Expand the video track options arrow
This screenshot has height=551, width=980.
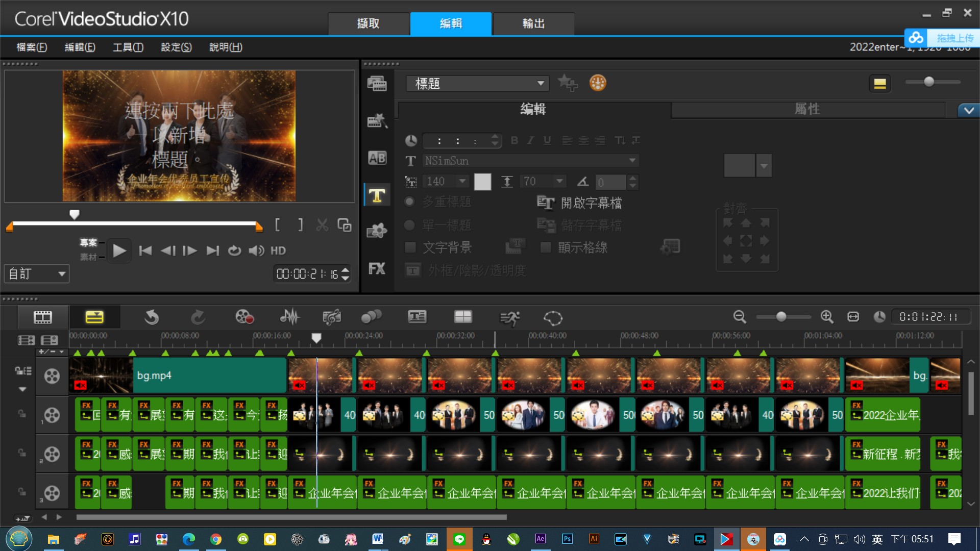point(22,389)
